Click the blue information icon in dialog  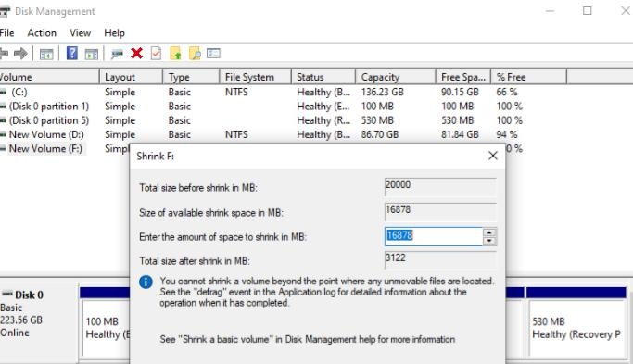pyautogui.click(x=146, y=282)
